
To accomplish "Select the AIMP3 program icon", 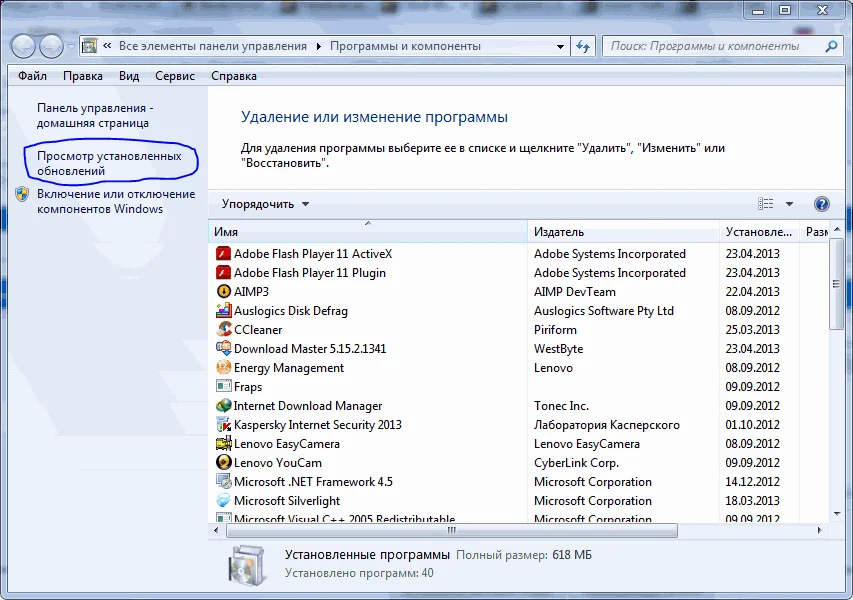I will 224,292.
